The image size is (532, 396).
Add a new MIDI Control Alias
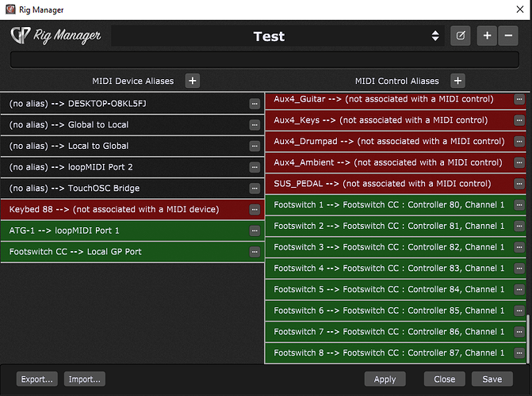coord(457,80)
